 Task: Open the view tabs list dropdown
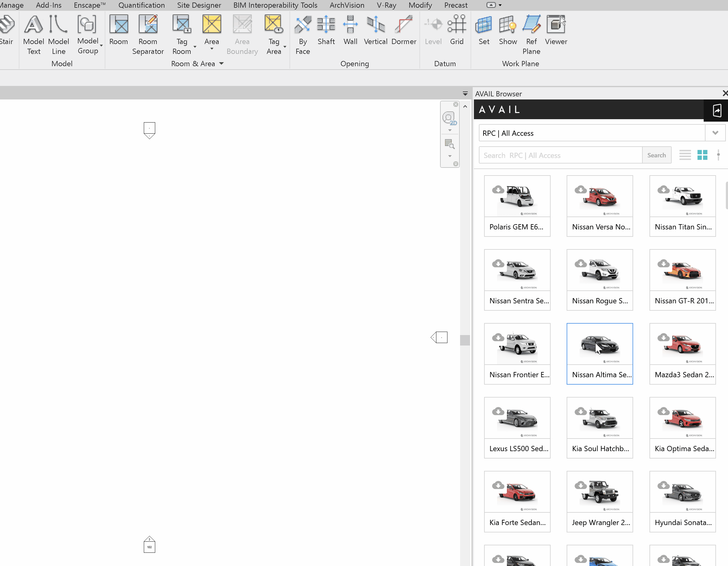click(465, 94)
